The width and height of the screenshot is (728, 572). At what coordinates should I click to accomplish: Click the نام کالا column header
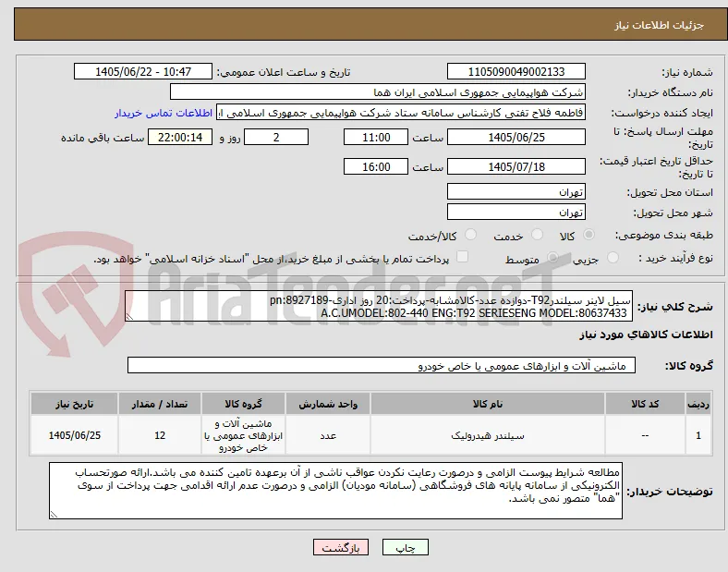(488, 404)
